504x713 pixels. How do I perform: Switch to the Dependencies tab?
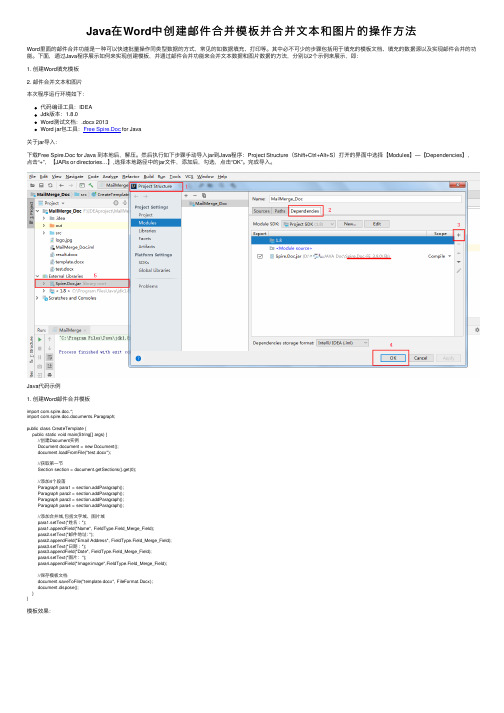[x=305, y=211]
